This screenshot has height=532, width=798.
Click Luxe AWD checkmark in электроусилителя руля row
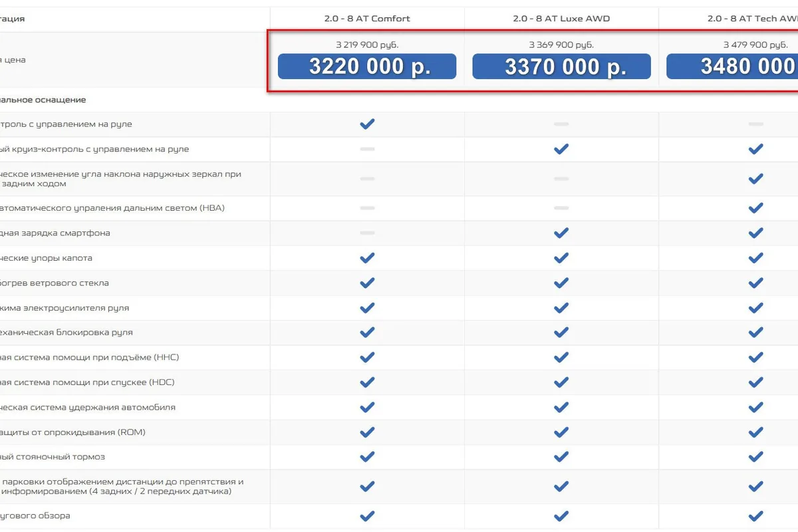point(561,308)
